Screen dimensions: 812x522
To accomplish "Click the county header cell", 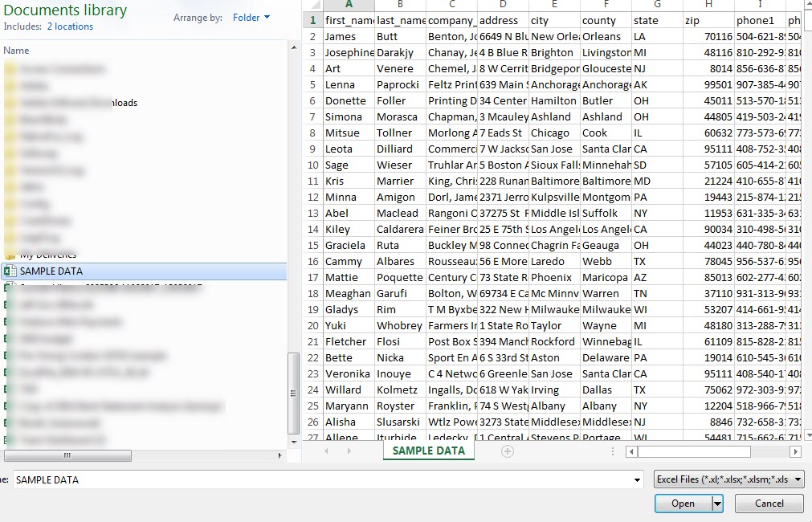I will 606,21.
